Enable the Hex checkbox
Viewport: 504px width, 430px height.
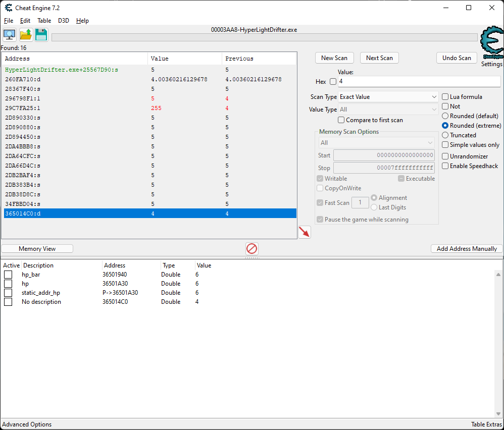coord(333,82)
